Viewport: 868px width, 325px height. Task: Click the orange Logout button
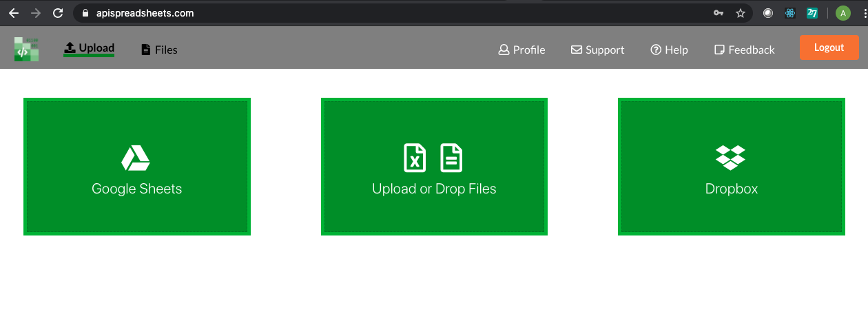point(829,48)
